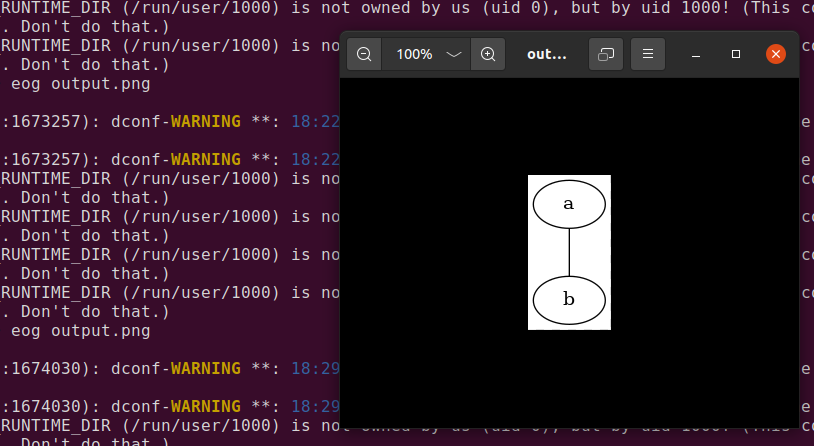This screenshot has height=446, width=814.
Task: Click the zoom in magnifier button
Action: tap(488, 54)
